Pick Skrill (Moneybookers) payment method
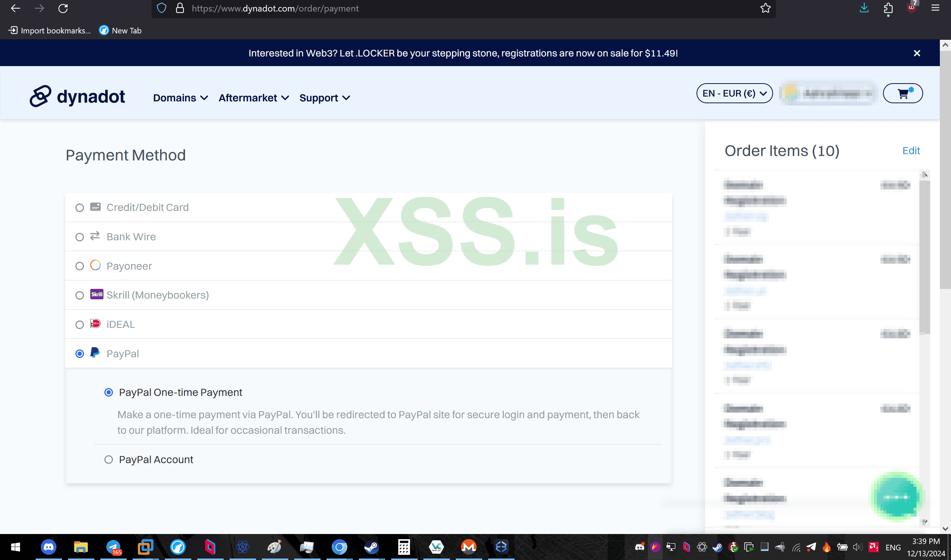Image resolution: width=951 pixels, height=560 pixels. coord(79,295)
